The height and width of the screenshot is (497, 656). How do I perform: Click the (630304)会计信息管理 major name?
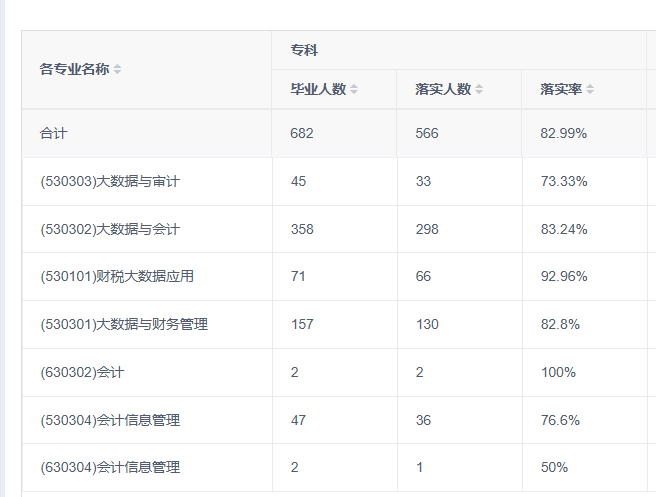tap(109, 467)
